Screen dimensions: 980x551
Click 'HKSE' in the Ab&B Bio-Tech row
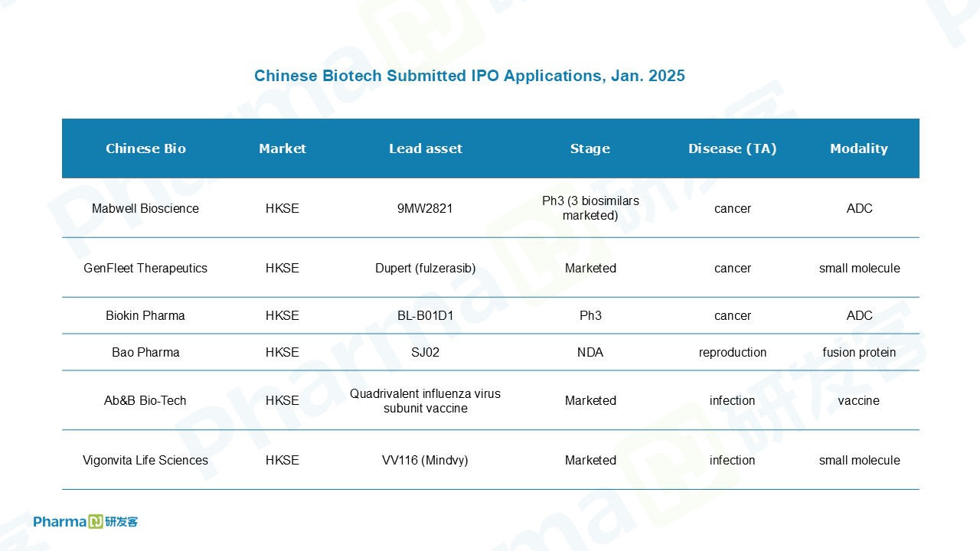tap(283, 400)
